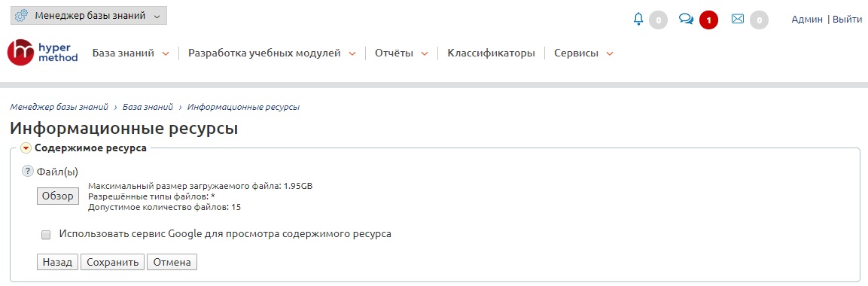
Task: Open the Классификаторы menu item
Action: pyautogui.click(x=491, y=53)
